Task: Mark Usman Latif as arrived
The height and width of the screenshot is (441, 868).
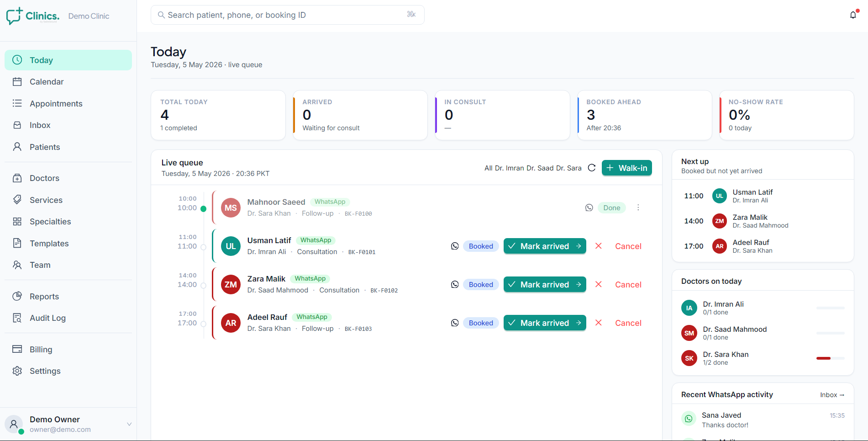Action: pos(545,246)
